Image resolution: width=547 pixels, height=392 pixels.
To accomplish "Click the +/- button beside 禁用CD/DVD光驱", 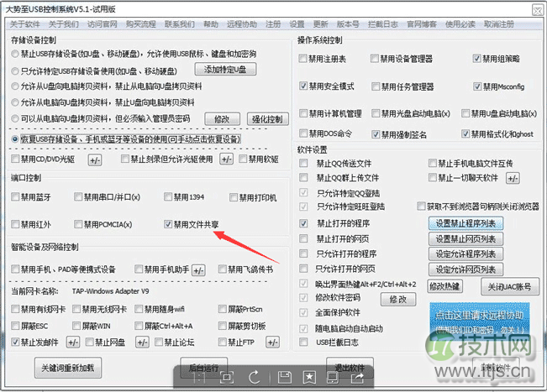I will point(95,160).
